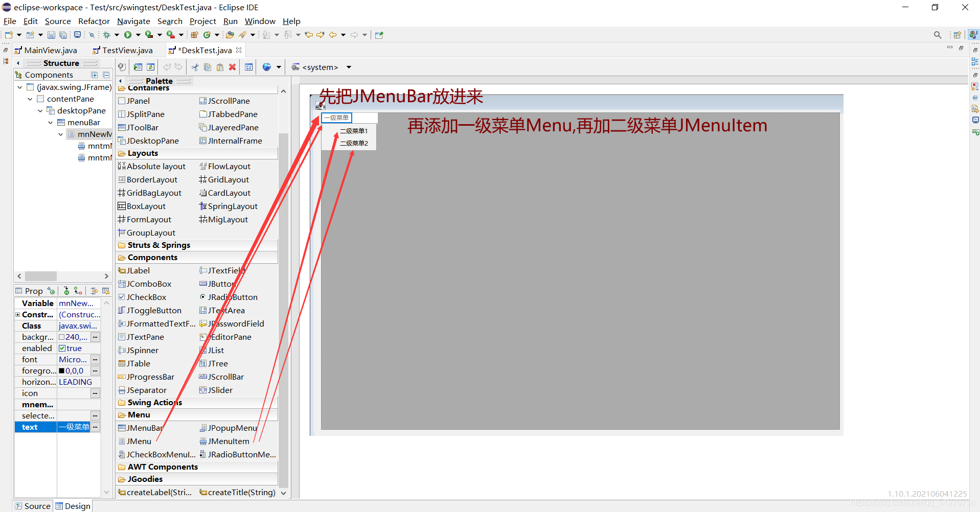
Task: Open the Window menu
Action: tap(260, 21)
